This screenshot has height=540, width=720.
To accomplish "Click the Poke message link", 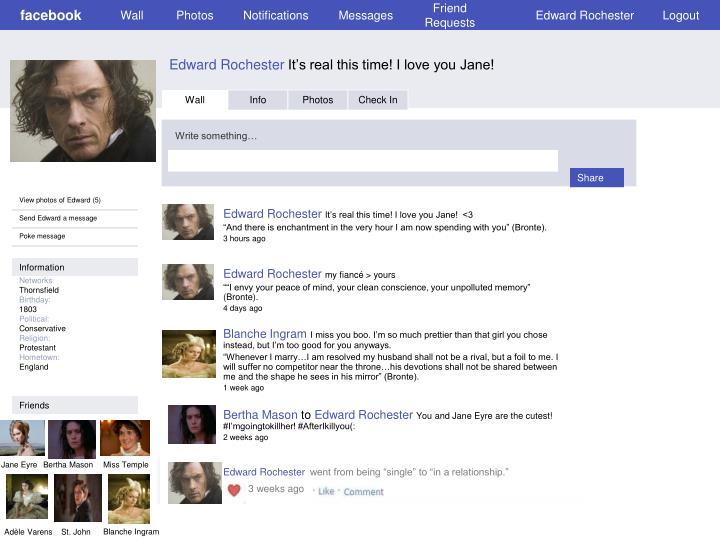I will click(42, 236).
